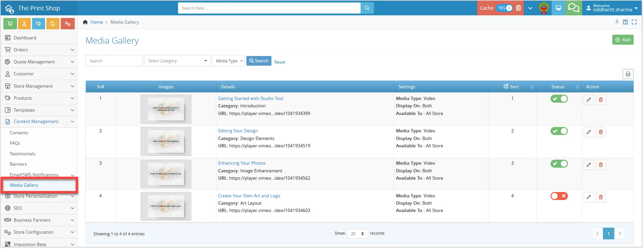Toggle status for Getting Started with Studio Tool
The width and height of the screenshot is (644, 249).
[559, 99]
